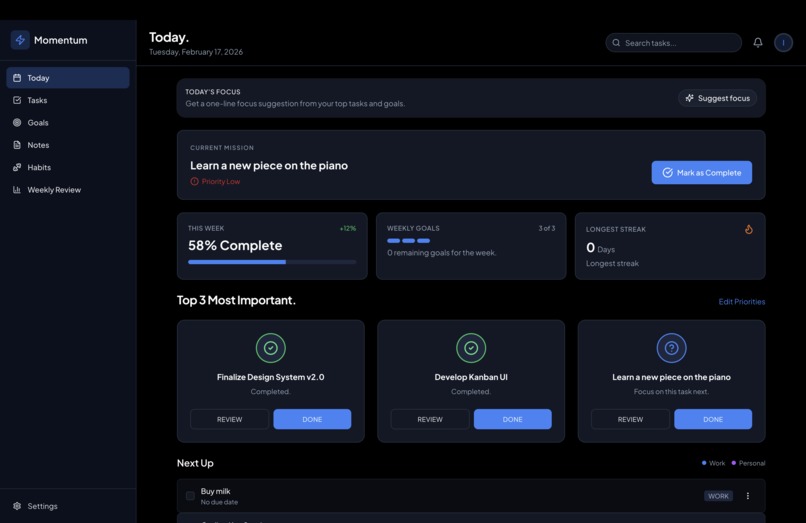Click the flame icon in Longest Streak card
The width and height of the screenshot is (806, 523).
click(x=748, y=229)
